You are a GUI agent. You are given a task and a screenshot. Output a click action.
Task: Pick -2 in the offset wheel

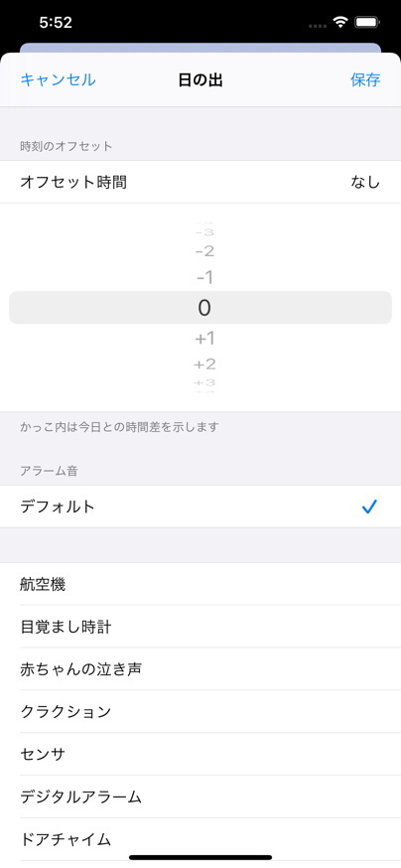[204, 252]
